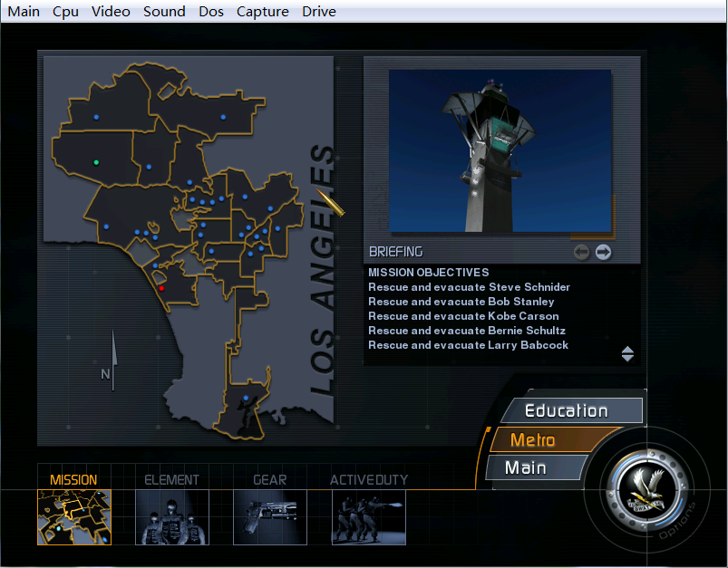728x568 pixels.
Task: Click the mission map thumbnail
Action: coord(74,517)
